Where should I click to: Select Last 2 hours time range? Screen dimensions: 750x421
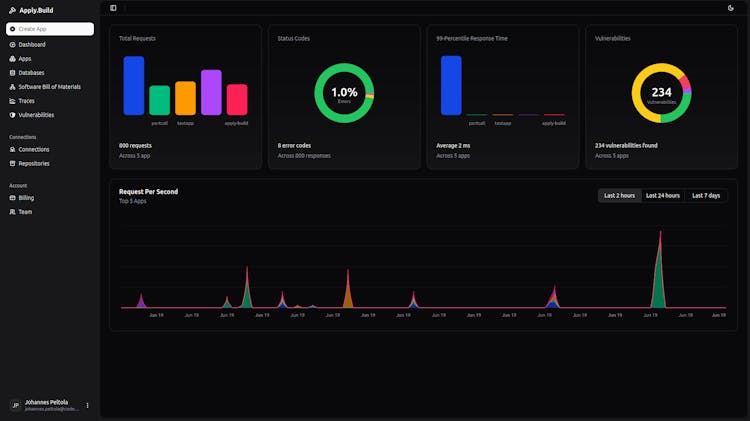[x=619, y=196]
